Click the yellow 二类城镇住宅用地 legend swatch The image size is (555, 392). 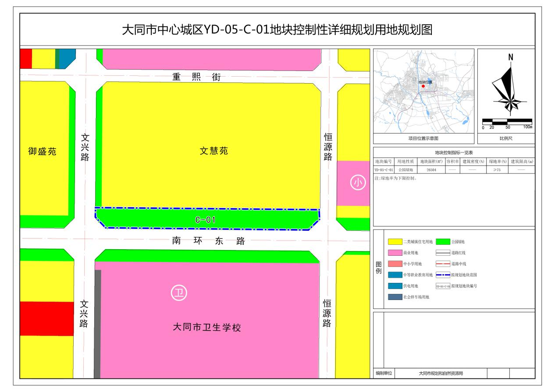(x=395, y=241)
